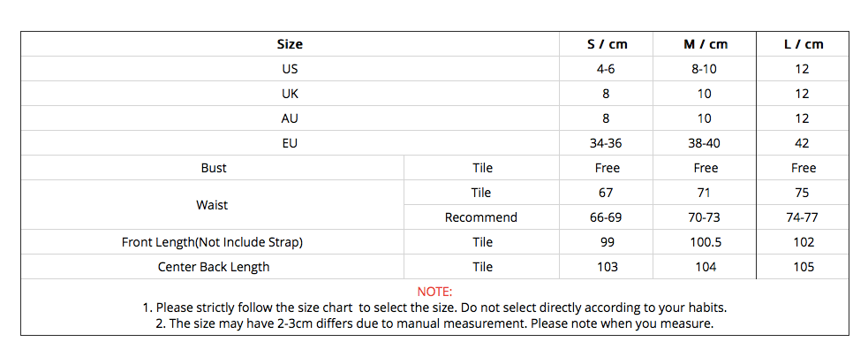The height and width of the screenshot is (342, 868).
Task: Select the L / cm column header
Action: click(804, 44)
